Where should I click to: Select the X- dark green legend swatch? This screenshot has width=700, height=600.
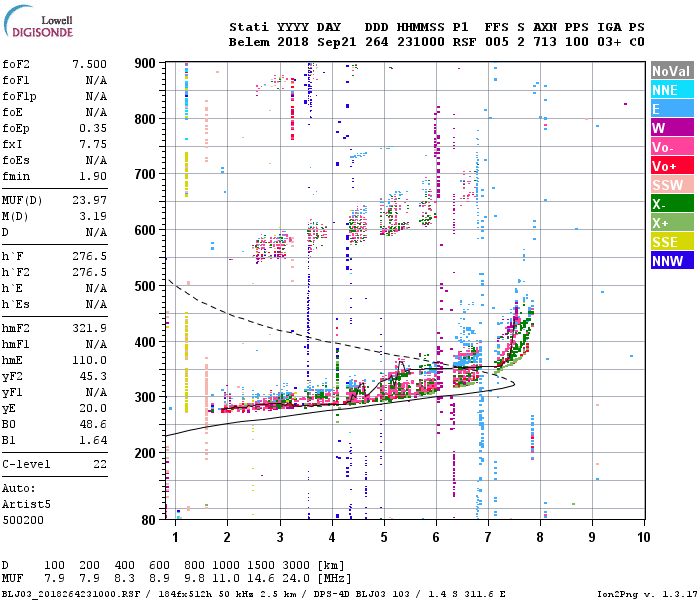pos(672,204)
